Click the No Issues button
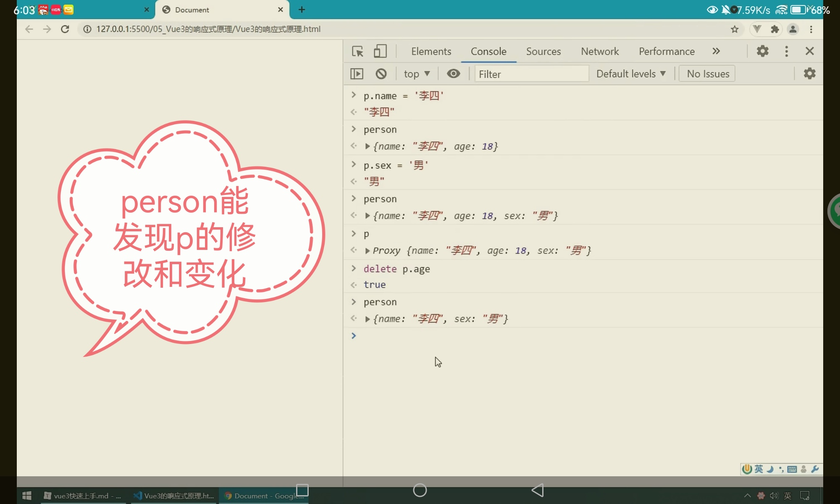 708,74
